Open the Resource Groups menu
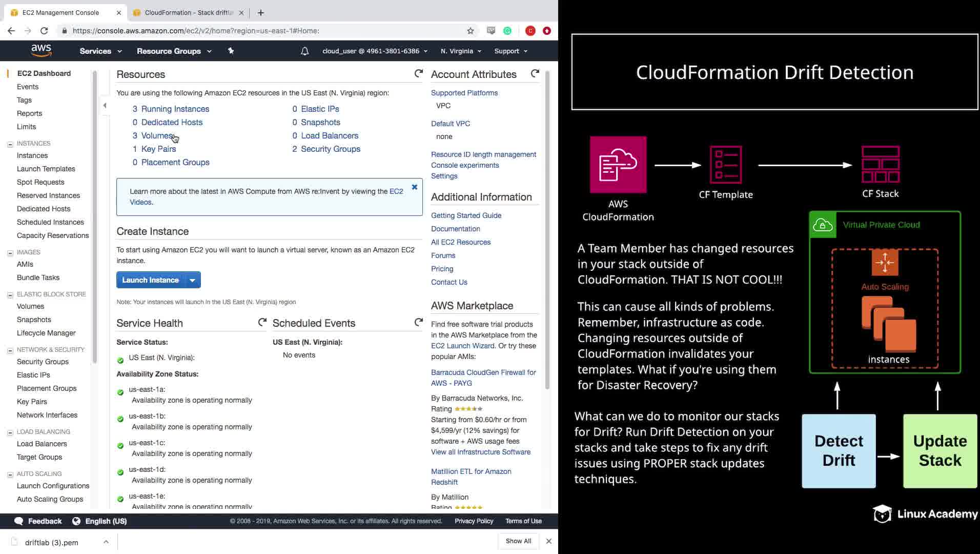The image size is (980, 554). click(174, 51)
